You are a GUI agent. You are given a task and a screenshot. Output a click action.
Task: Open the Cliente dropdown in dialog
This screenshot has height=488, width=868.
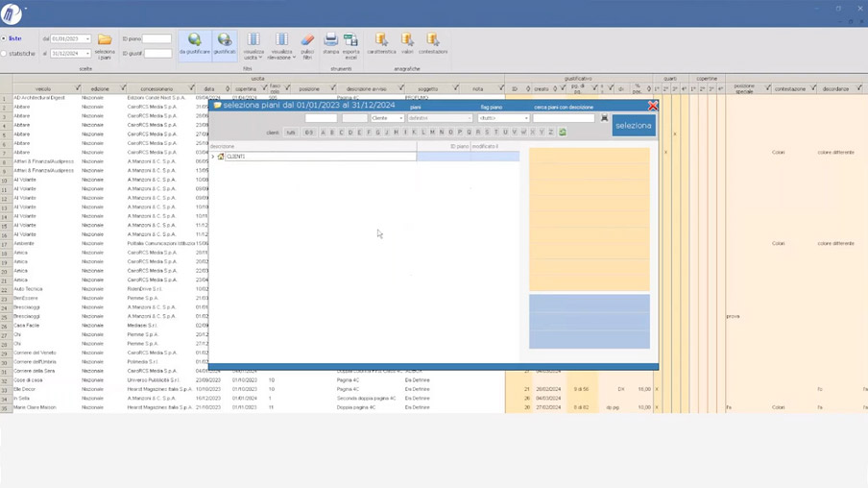(x=387, y=118)
